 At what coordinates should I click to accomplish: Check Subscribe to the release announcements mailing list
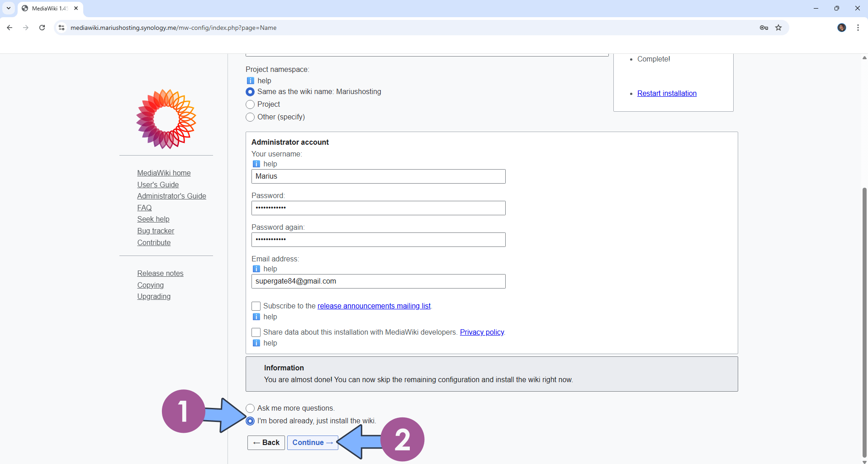[x=256, y=306]
